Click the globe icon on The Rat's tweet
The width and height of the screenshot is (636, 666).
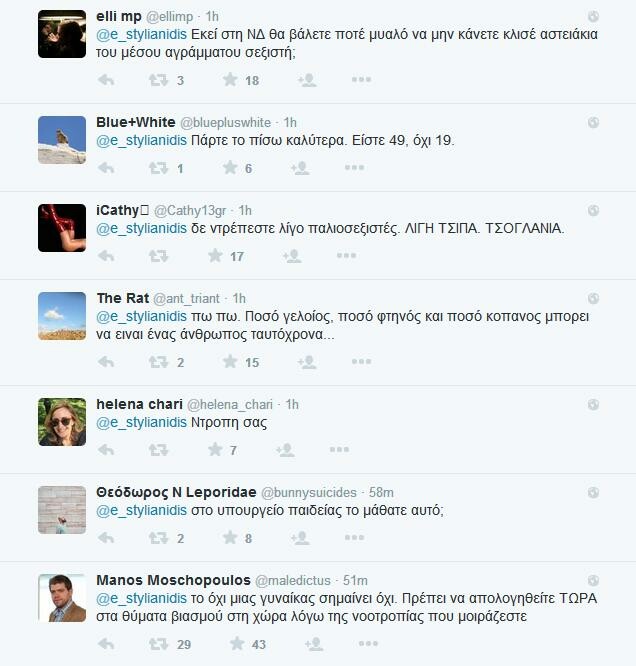[x=593, y=299]
